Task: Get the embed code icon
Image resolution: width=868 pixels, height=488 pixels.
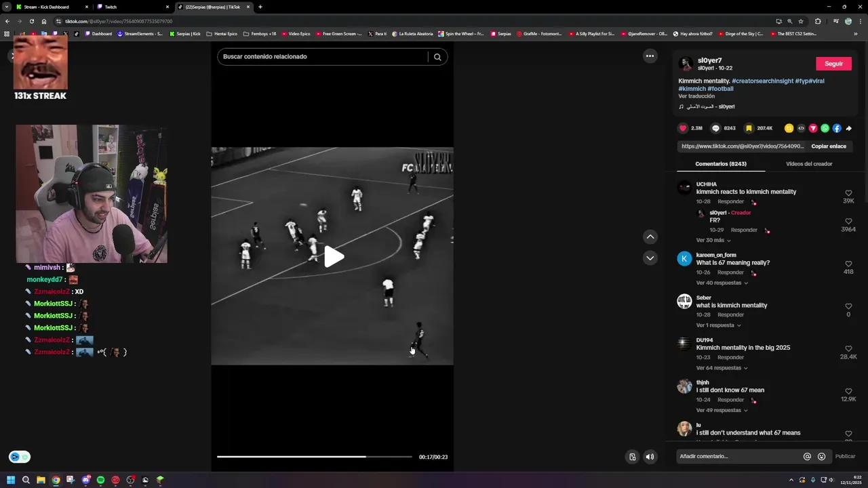Action: [801, 128]
